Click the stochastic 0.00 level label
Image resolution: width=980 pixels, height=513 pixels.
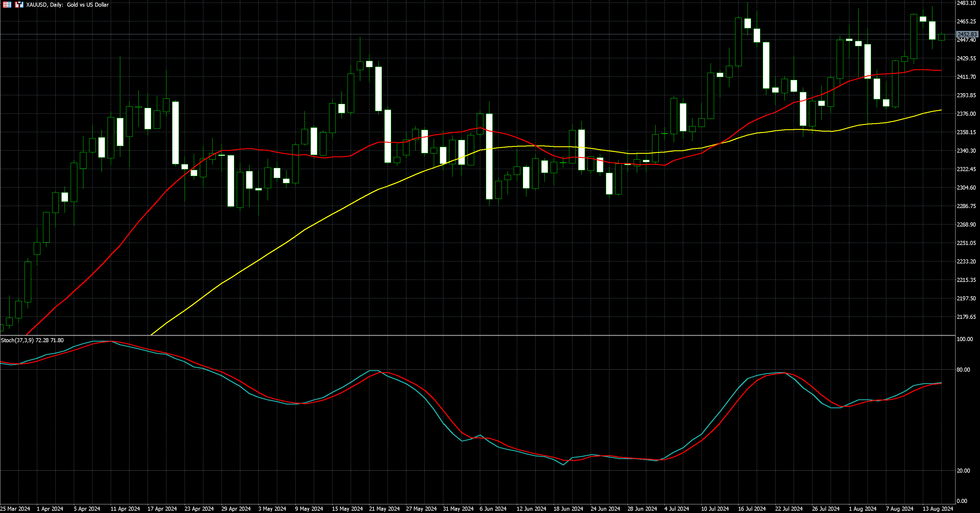962,501
